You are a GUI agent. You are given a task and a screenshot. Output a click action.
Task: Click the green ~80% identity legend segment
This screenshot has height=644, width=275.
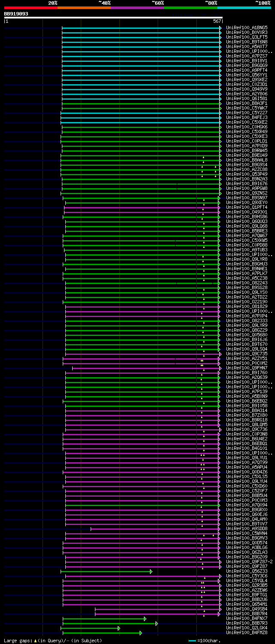191,8
